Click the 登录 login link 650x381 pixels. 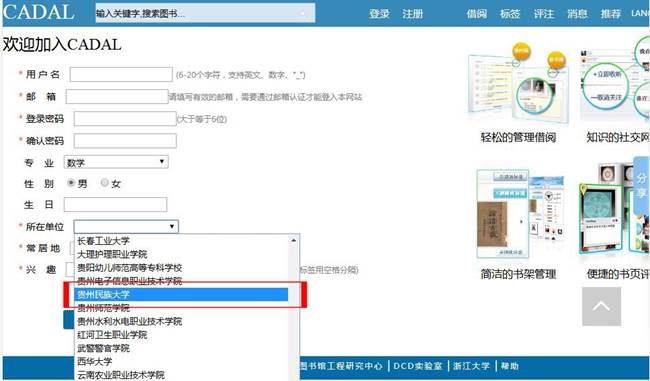(379, 14)
